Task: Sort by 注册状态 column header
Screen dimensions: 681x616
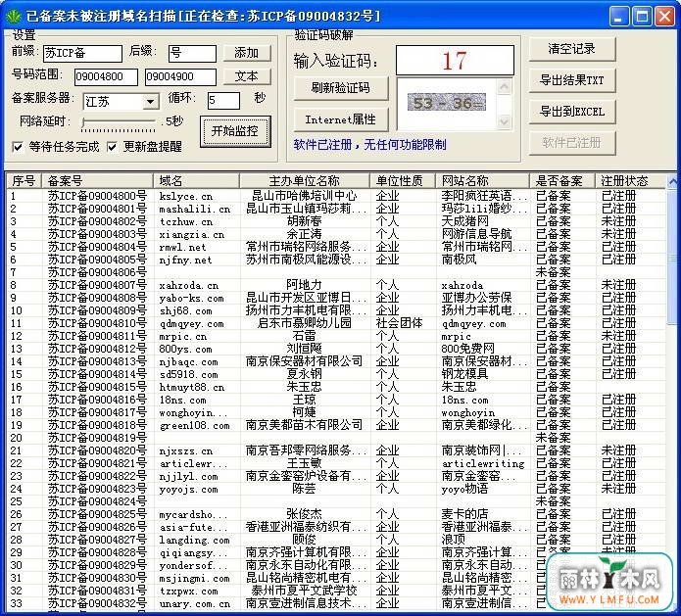Action: [631, 180]
